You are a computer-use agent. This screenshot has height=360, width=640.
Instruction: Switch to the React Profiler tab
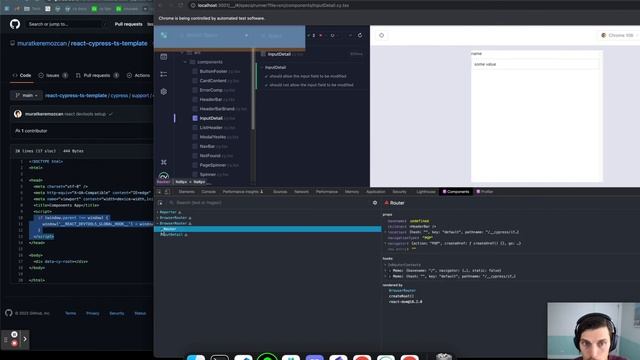tap(485, 192)
